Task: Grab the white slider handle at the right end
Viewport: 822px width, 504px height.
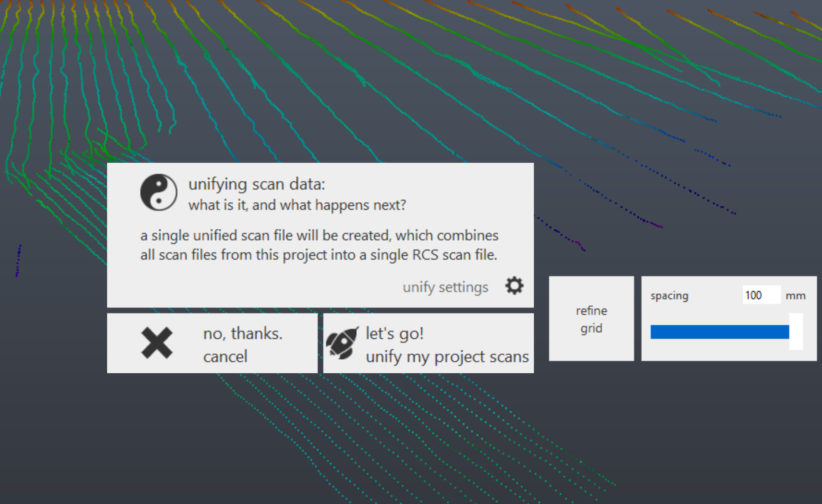Action: pos(796,331)
